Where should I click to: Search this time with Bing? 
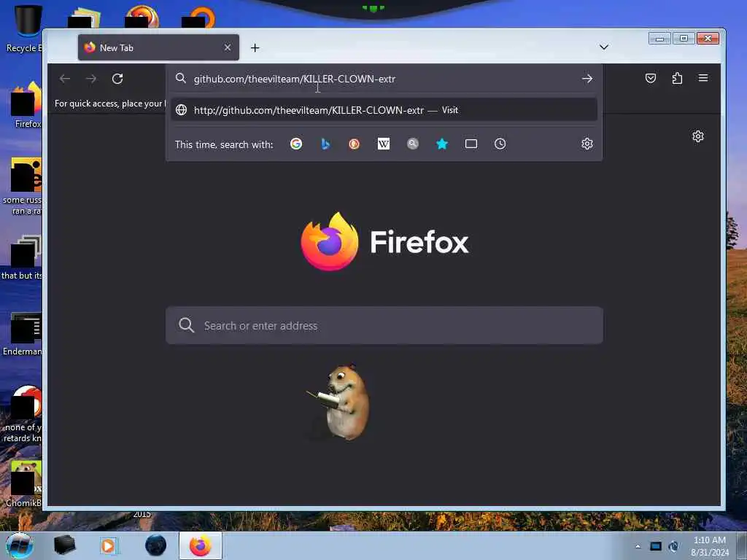(325, 144)
